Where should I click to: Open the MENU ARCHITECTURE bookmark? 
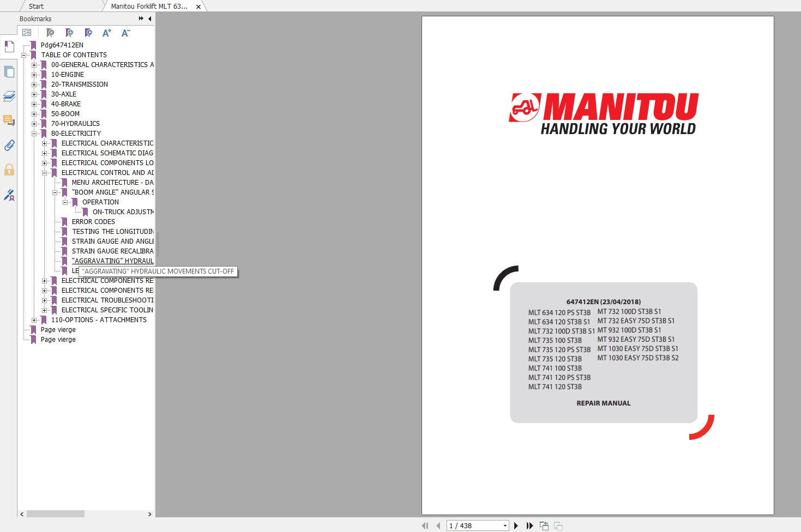pos(113,183)
